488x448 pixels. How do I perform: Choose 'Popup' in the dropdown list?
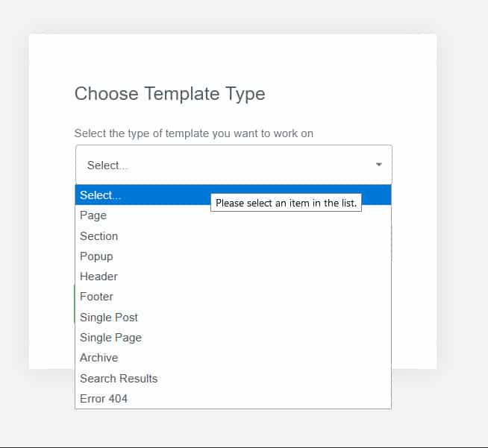point(97,256)
